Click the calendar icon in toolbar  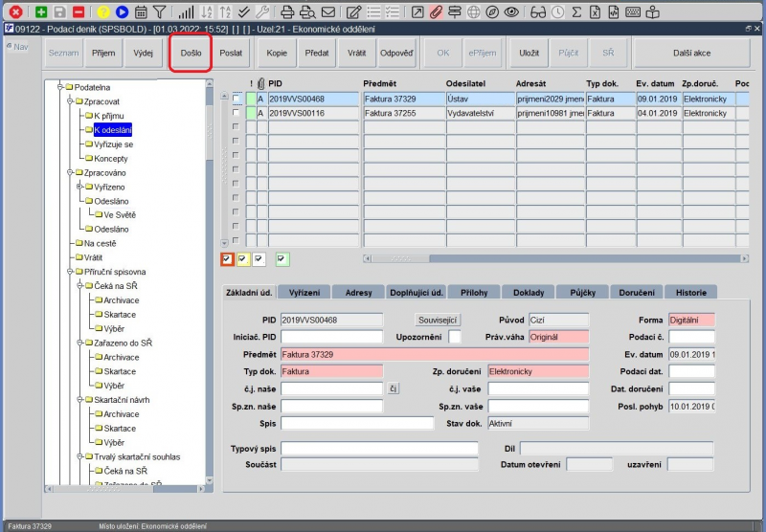click(x=141, y=12)
